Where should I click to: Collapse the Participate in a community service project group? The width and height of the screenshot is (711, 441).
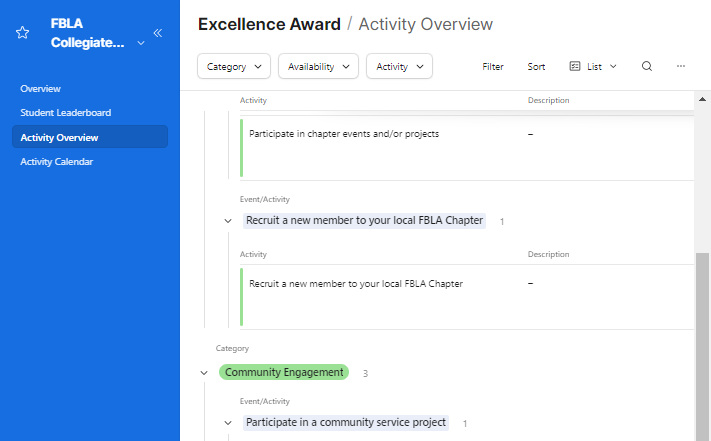click(228, 423)
